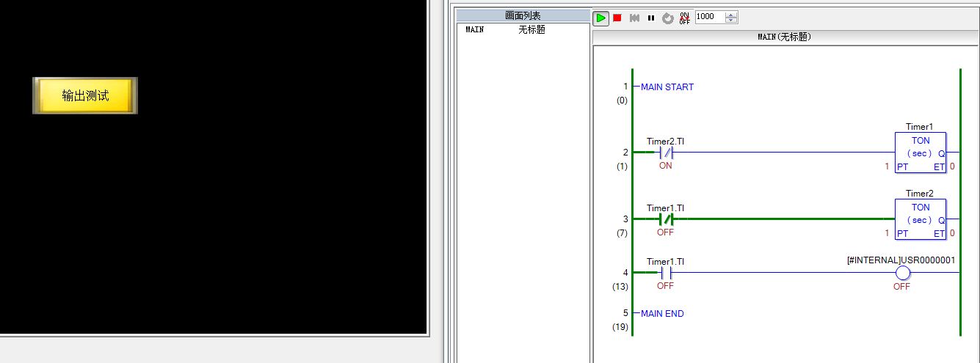
Task: Click the USR0000001 output coil
Action: tap(902, 273)
